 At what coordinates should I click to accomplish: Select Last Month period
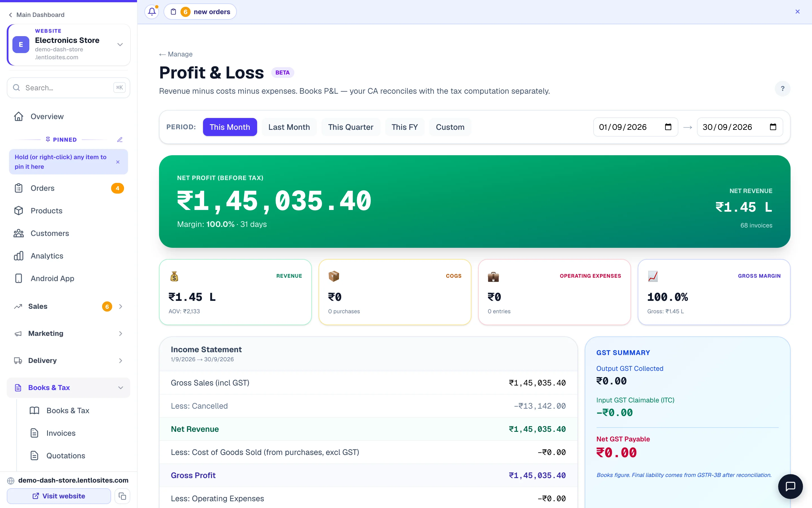pyautogui.click(x=289, y=127)
